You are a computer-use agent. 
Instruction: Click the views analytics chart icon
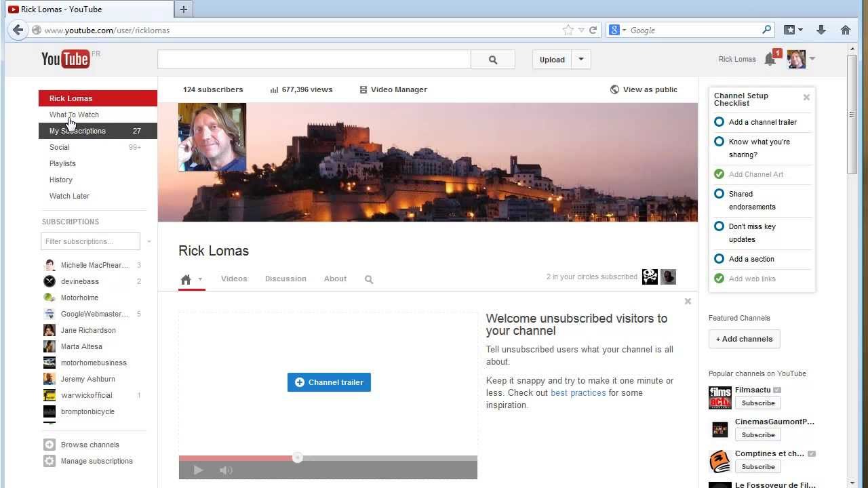point(274,89)
